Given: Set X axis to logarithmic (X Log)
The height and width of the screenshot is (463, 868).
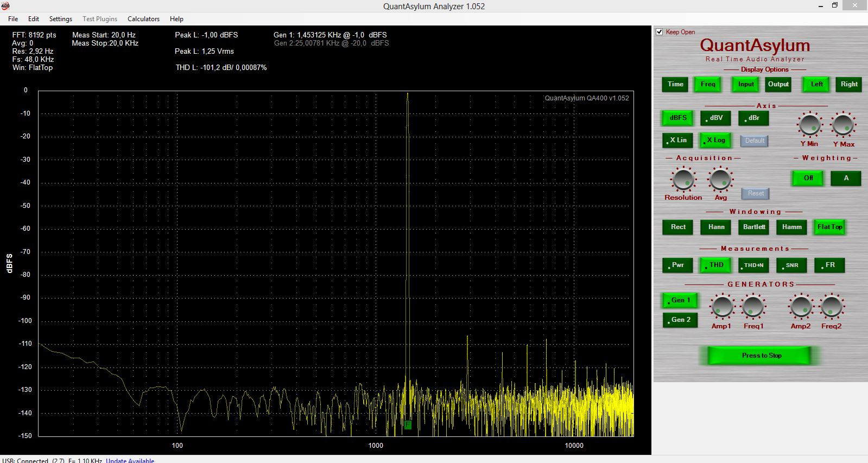Looking at the screenshot, I should click(715, 140).
